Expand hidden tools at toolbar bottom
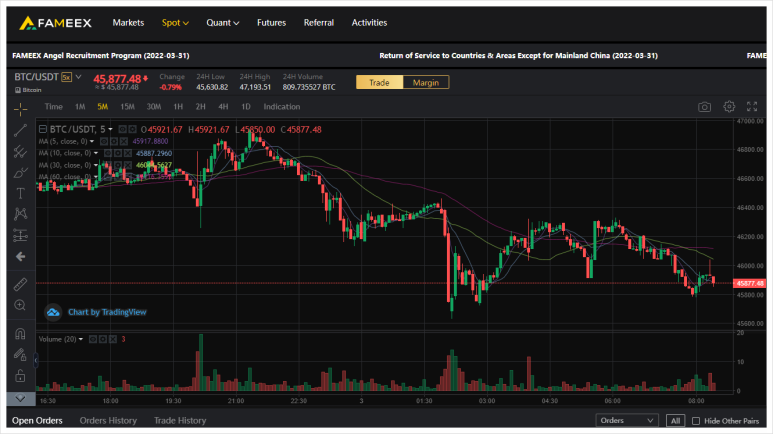Image resolution: width=773 pixels, height=434 pixels. (x=20, y=398)
